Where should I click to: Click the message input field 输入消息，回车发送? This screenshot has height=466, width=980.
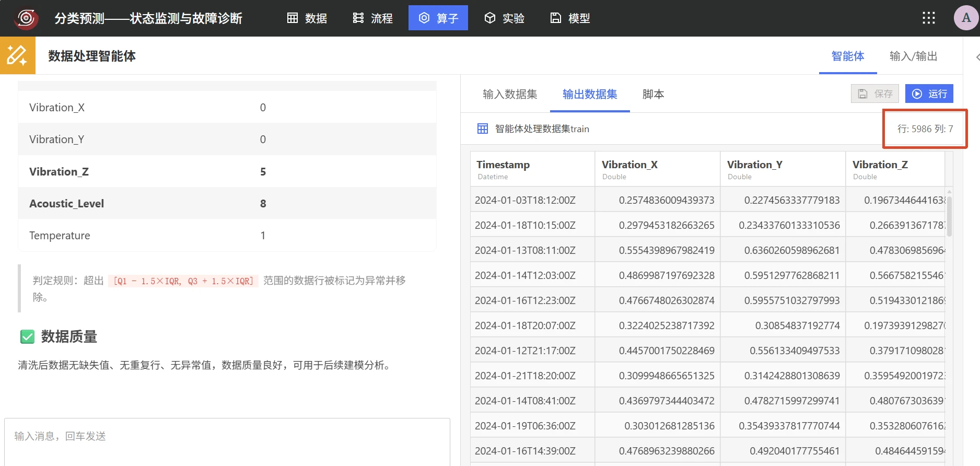227,441
